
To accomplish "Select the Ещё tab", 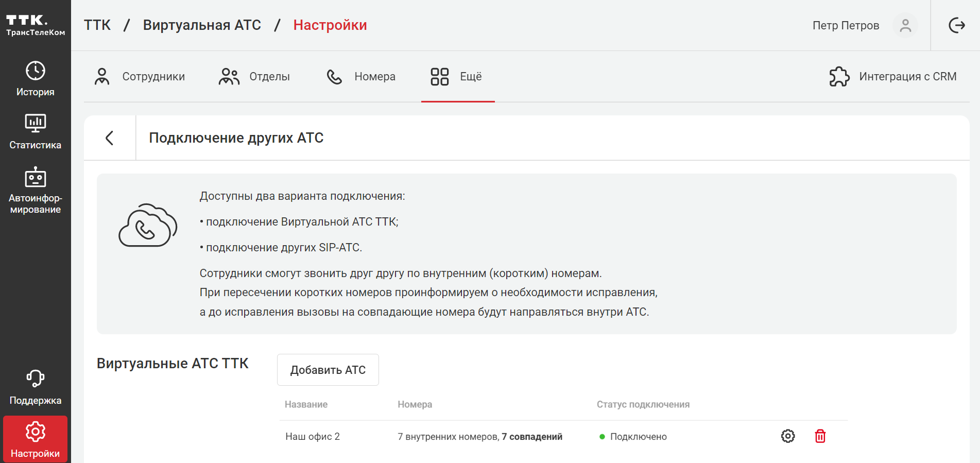I will pyautogui.click(x=457, y=77).
